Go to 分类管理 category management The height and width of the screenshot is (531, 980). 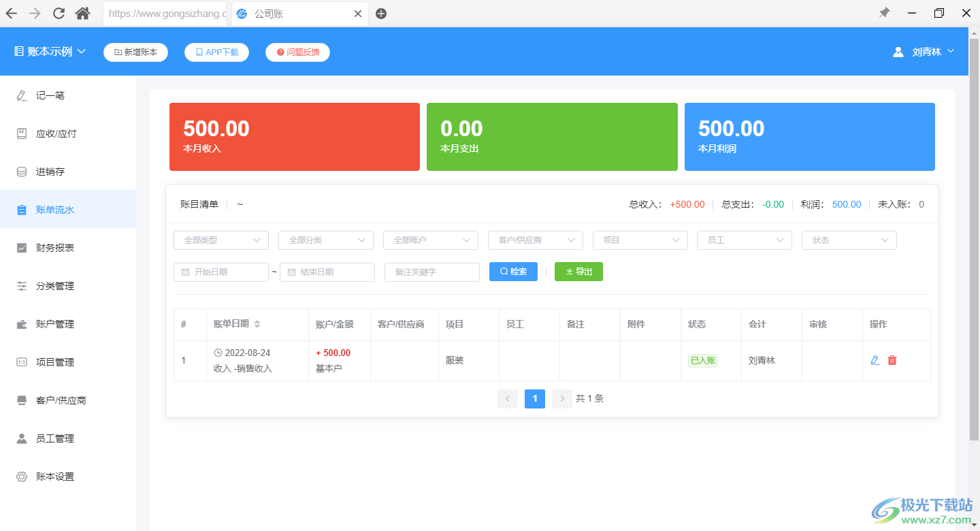click(53, 286)
